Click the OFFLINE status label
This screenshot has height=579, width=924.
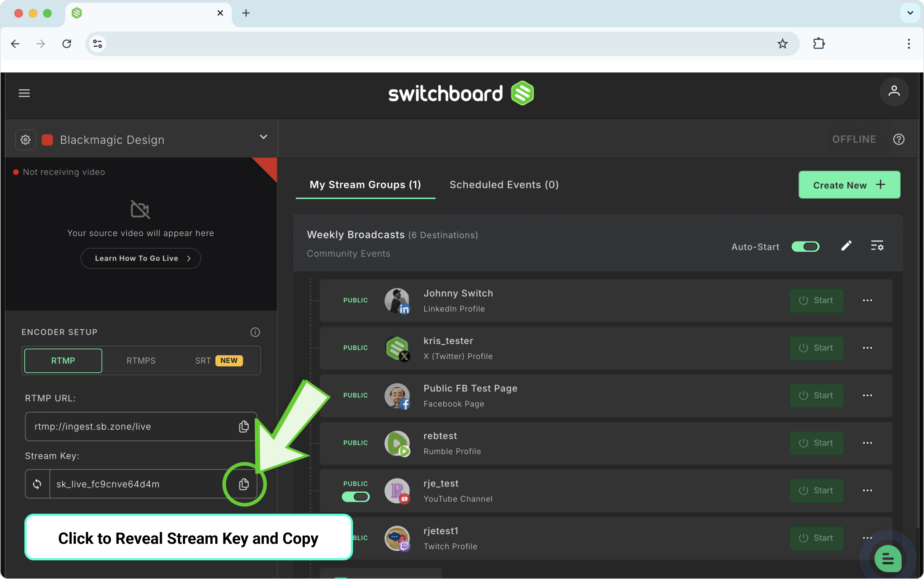click(854, 140)
